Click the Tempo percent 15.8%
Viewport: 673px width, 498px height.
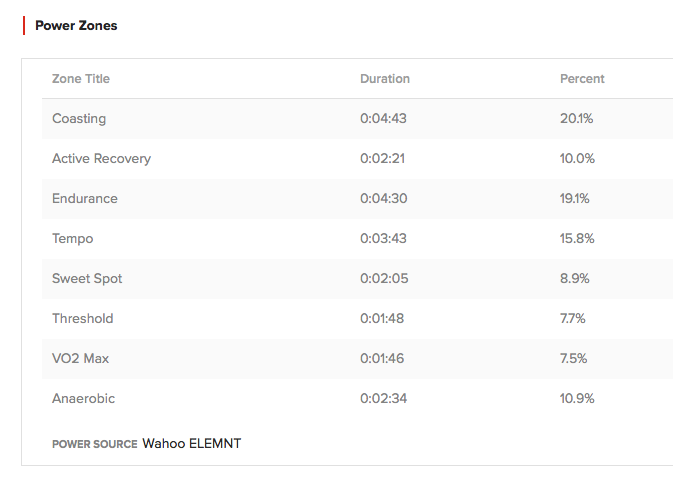(x=577, y=238)
